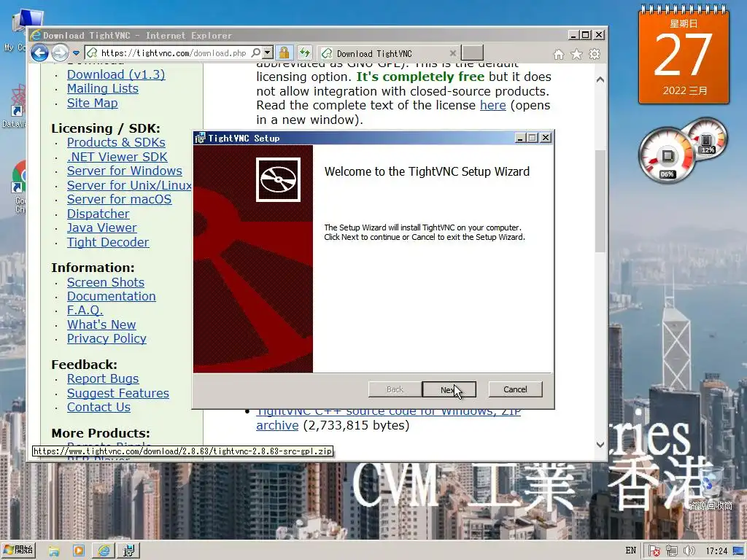Open Server for Unix/Linux link

(x=129, y=185)
